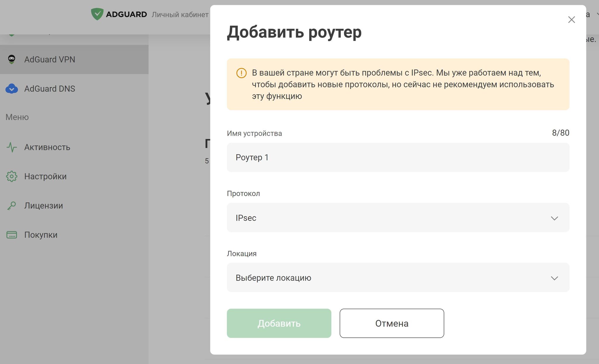Screen dimensions: 599x364
Task: Click the Покупки menu tab item
Action: [41, 235]
